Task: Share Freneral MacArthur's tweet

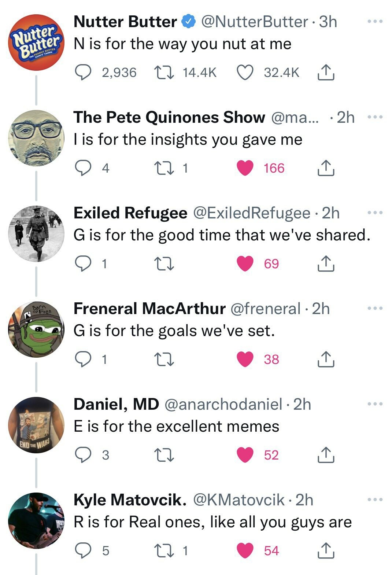Action: 325,360
